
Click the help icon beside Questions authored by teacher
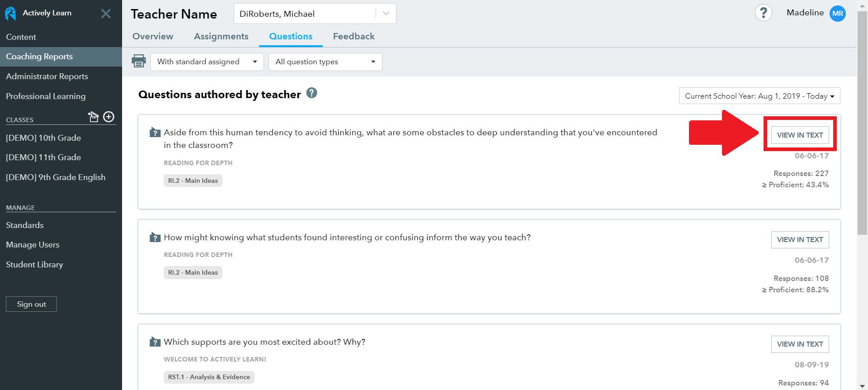pyautogui.click(x=311, y=93)
